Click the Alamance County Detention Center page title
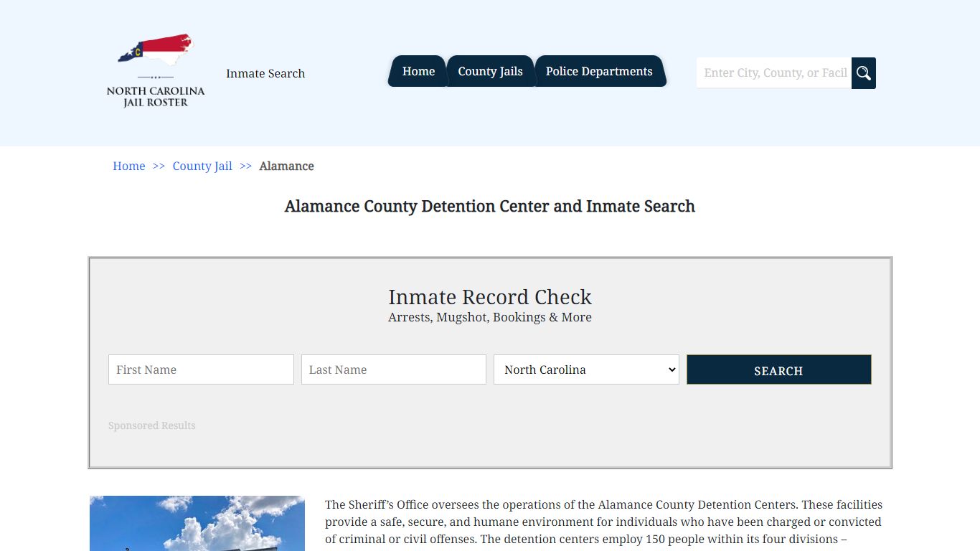980x551 pixels. coord(490,206)
